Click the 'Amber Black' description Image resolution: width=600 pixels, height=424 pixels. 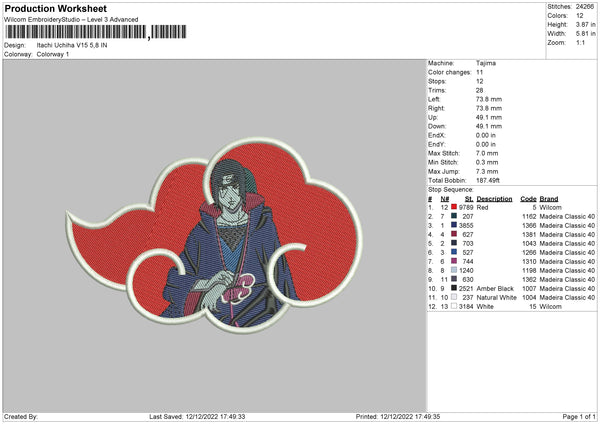tap(495, 289)
